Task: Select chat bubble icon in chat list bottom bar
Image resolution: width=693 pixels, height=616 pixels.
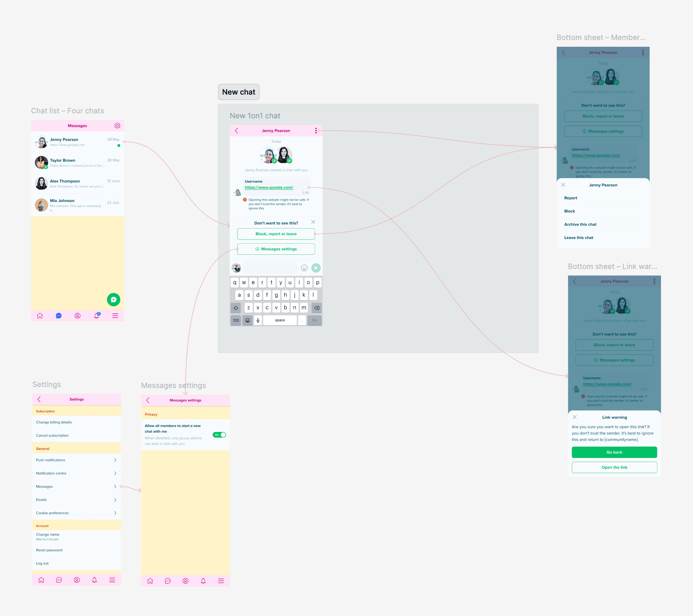Action: pyautogui.click(x=59, y=316)
